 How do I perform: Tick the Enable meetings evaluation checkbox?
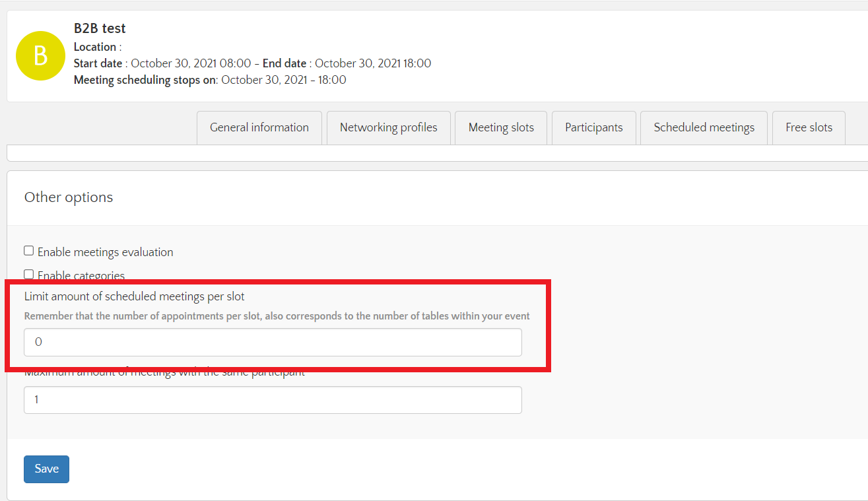click(x=29, y=251)
